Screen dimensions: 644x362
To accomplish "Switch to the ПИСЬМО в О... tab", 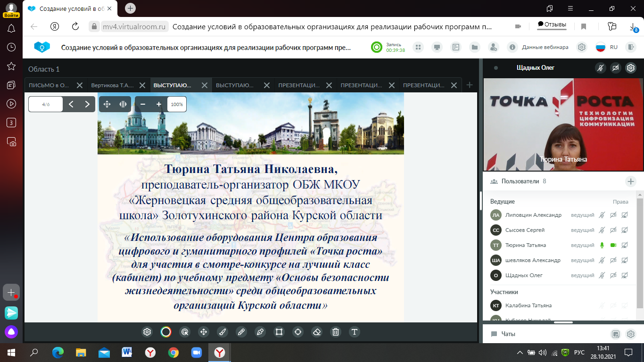I will point(49,85).
